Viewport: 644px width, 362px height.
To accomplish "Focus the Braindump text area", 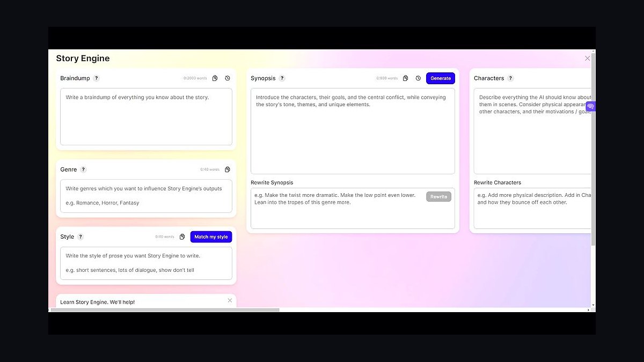I will (146, 116).
